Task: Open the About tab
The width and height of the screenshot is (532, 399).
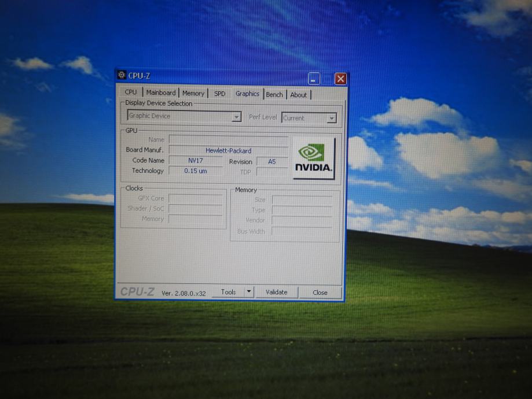Action: tap(298, 95)
